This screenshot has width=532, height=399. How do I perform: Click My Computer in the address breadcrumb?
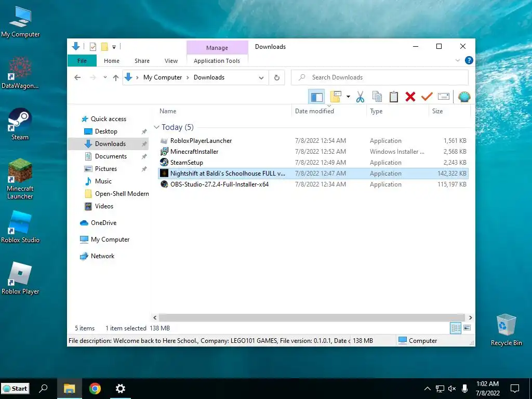pyautogui.click(x=163, y=77)
